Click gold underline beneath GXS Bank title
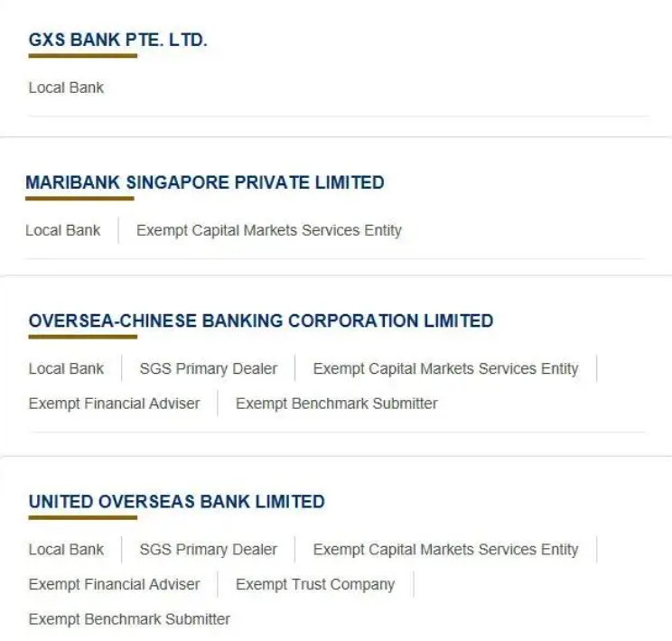The width and height of the screenshot is (672, 641). point(82,56)
